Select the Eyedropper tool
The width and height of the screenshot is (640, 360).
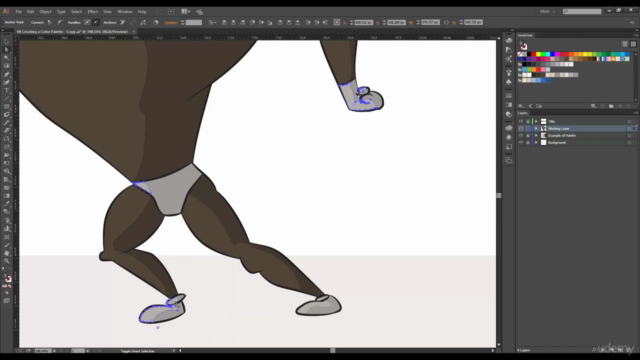coord(7,204)
